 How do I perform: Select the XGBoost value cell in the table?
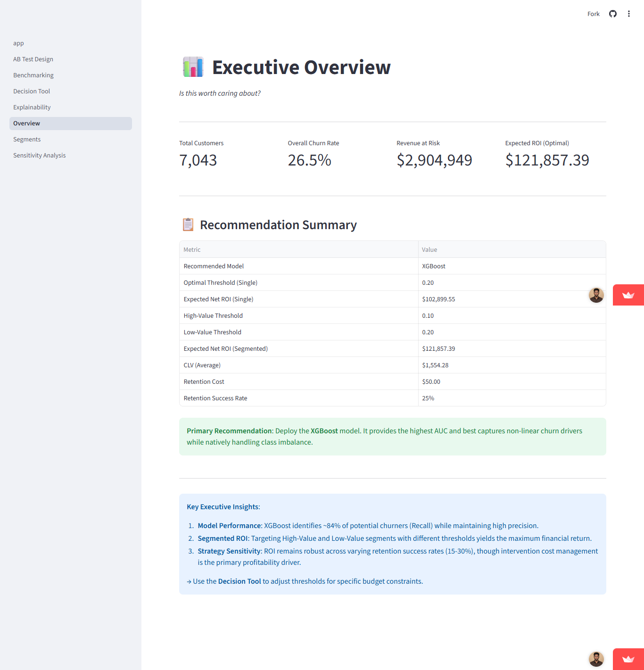(512, 266)
